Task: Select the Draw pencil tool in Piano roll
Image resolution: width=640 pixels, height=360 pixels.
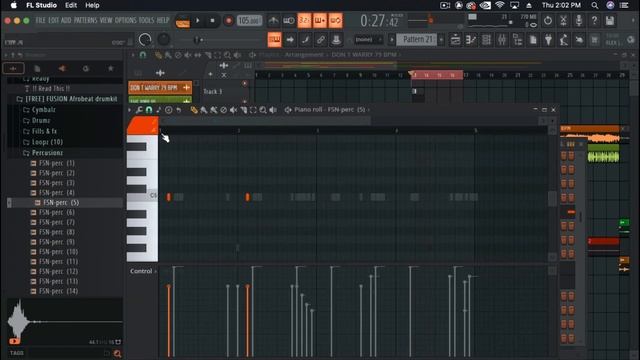Action: pos(194,110)
